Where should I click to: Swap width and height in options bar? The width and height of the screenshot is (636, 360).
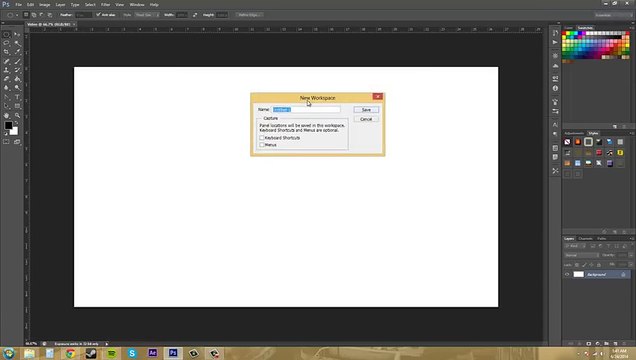[x=195, y=15]
